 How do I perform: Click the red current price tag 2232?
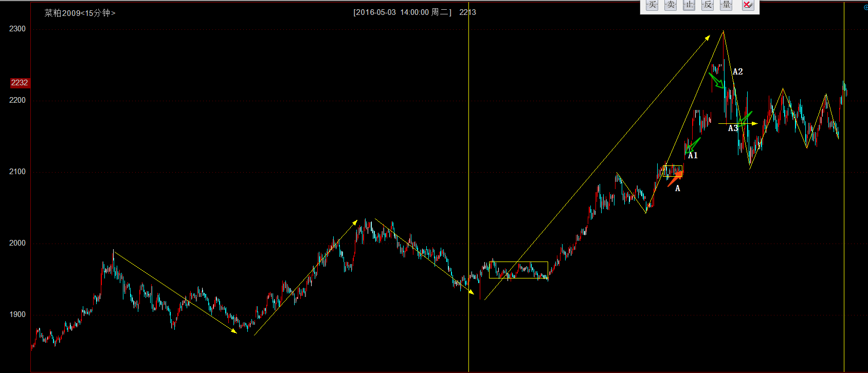pos(20,83)
